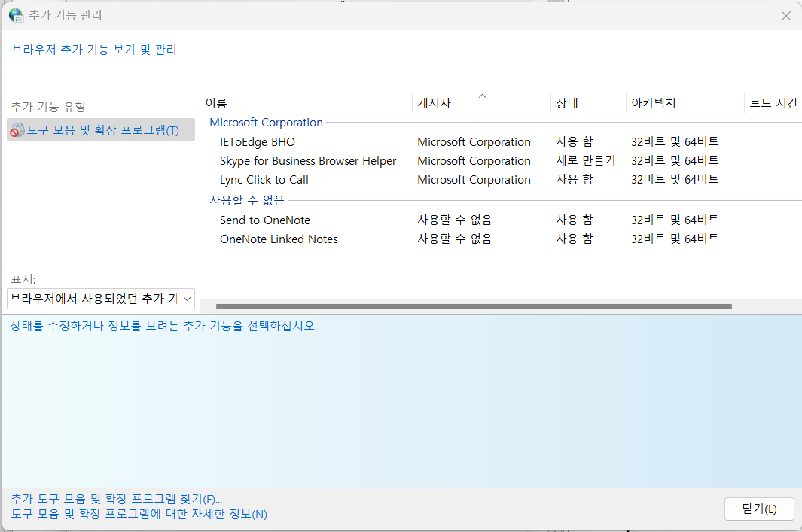Image resolution: width=802 pixels, height=532 pixels.
Task: Close the 추가 기능 관리 window
Action: pyautogui.click(x=786, y=16)
